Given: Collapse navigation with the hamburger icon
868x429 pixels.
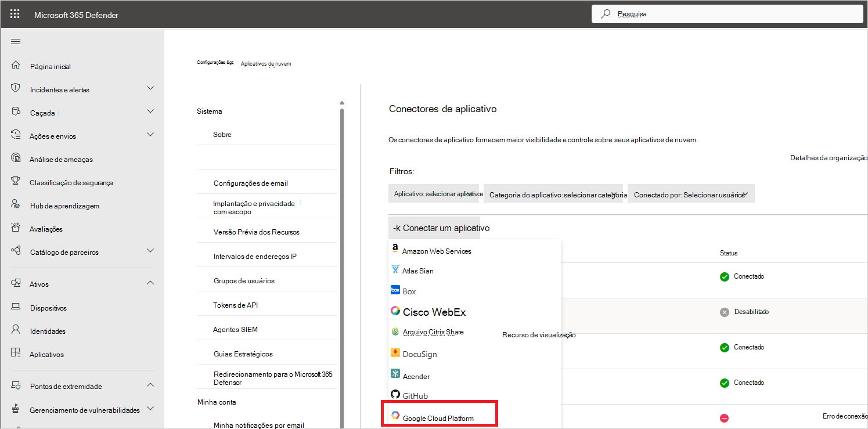Looking at the screenshot, I should [16, 41].
